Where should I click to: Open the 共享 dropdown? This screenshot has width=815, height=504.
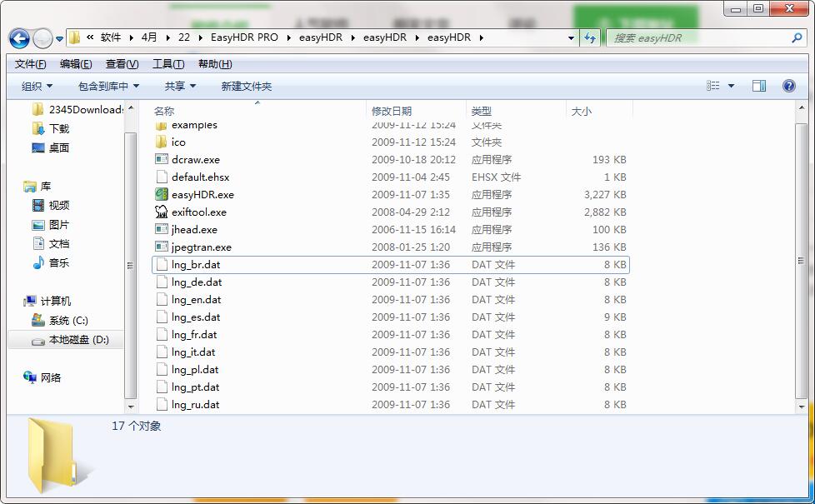180,87
